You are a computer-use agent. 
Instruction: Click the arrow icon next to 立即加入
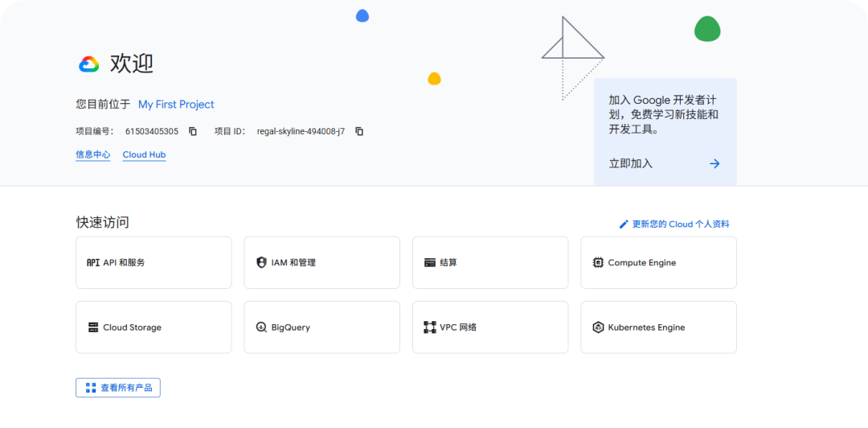pos(714,163)
